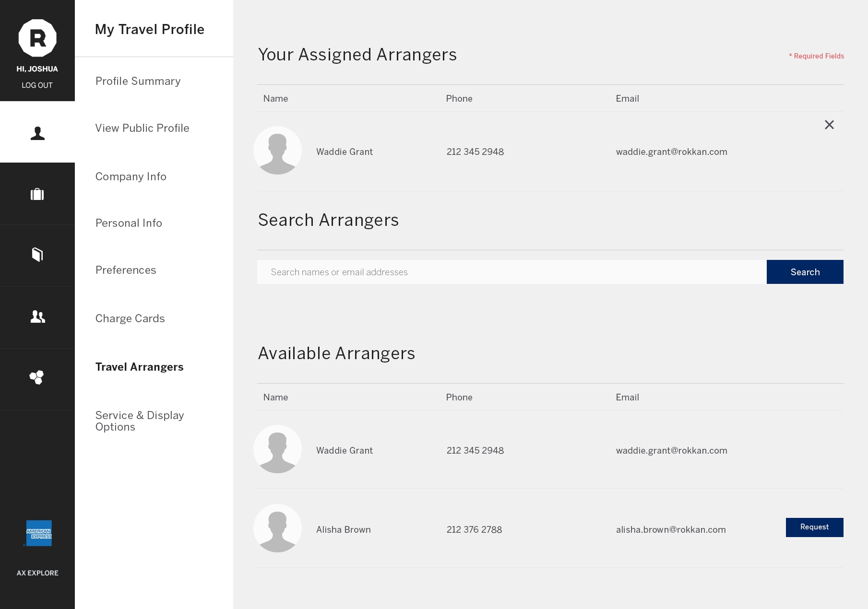Open the Preferences section
868x609 pixels.
tap(125, 270)
